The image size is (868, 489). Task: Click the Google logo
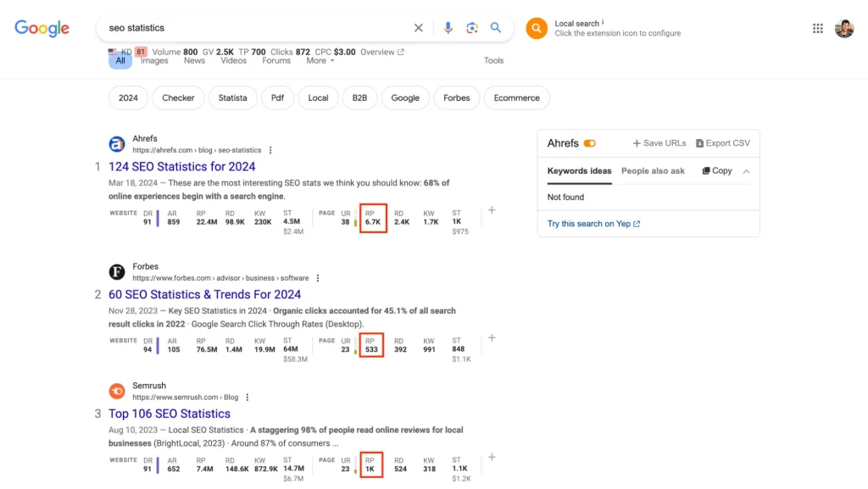point(42,28)
